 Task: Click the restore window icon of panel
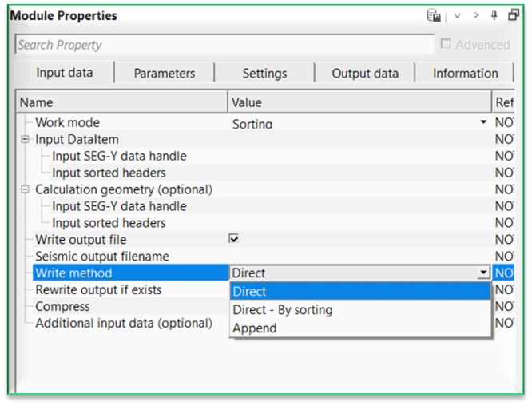coord(514,15)
